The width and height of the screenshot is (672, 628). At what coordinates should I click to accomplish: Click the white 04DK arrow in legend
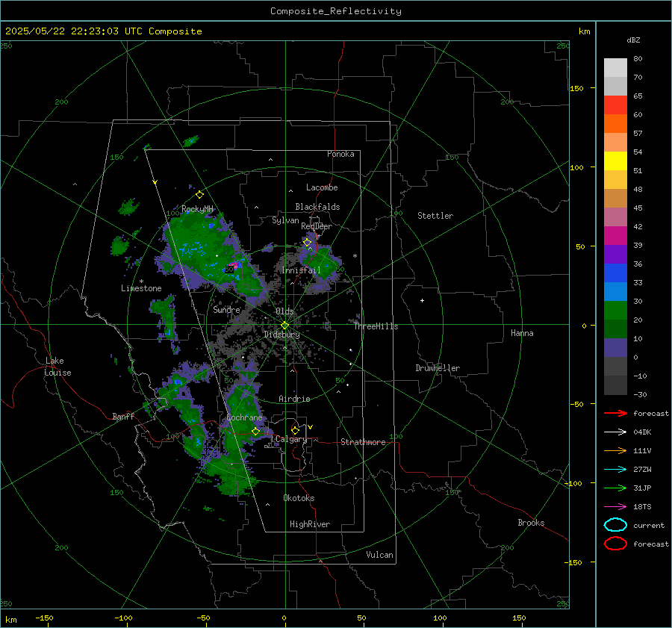pyautogui.click(x=615, y=432)
